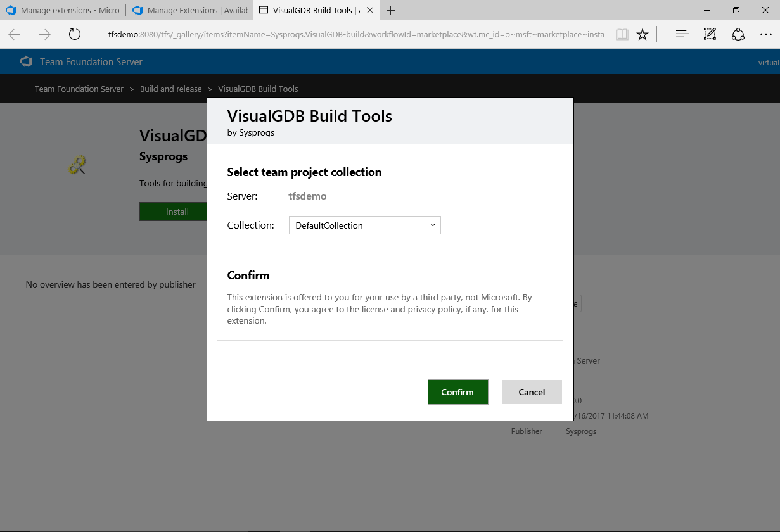This screenshot has width=780, height=532.
Task: Confirm the extension installation
Action: coord(457,392)
